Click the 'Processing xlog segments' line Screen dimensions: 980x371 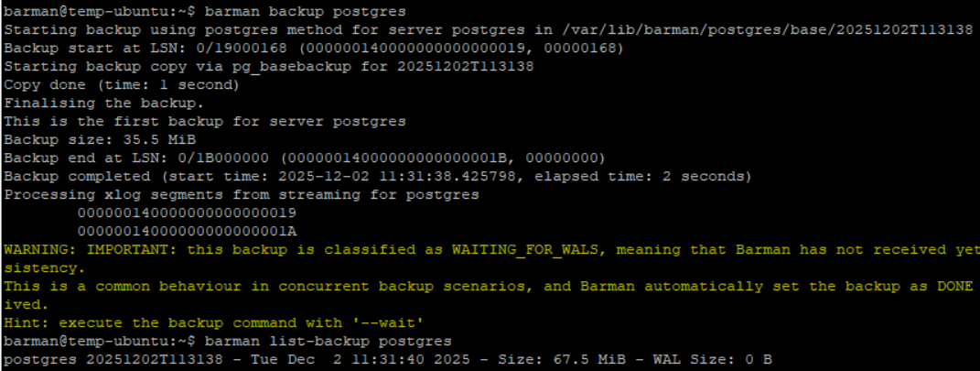(x=242, y=194)
